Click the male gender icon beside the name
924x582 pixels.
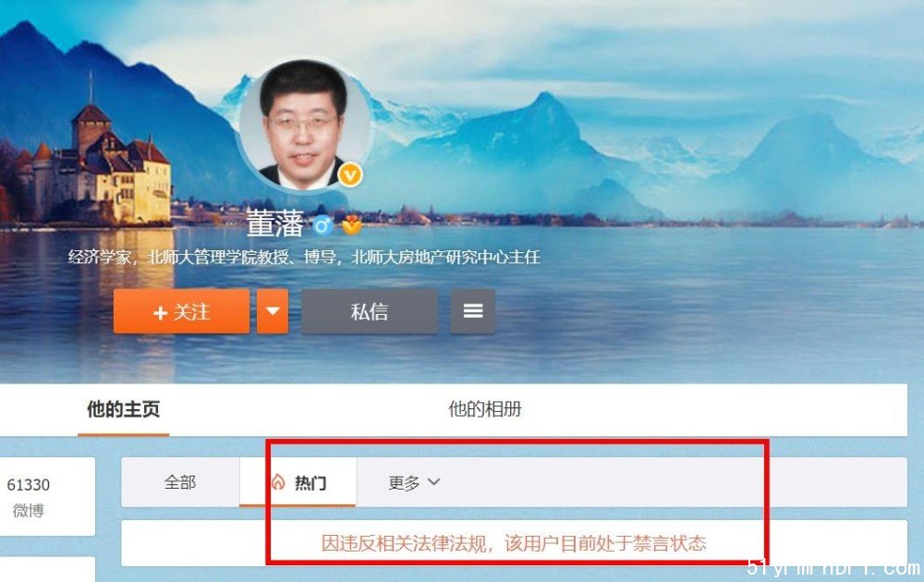pyautogui.click(x=322, y=225)
